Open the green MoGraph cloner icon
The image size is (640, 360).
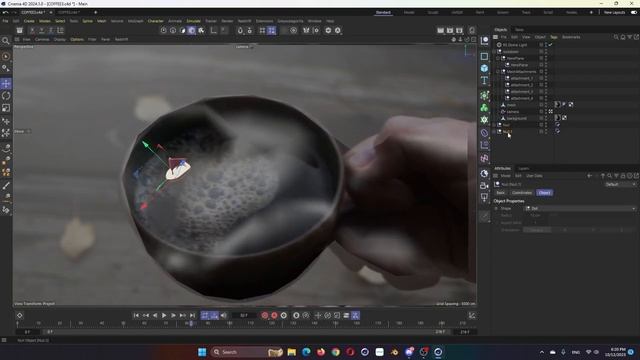pyautogui.click(x=484, y=107)
